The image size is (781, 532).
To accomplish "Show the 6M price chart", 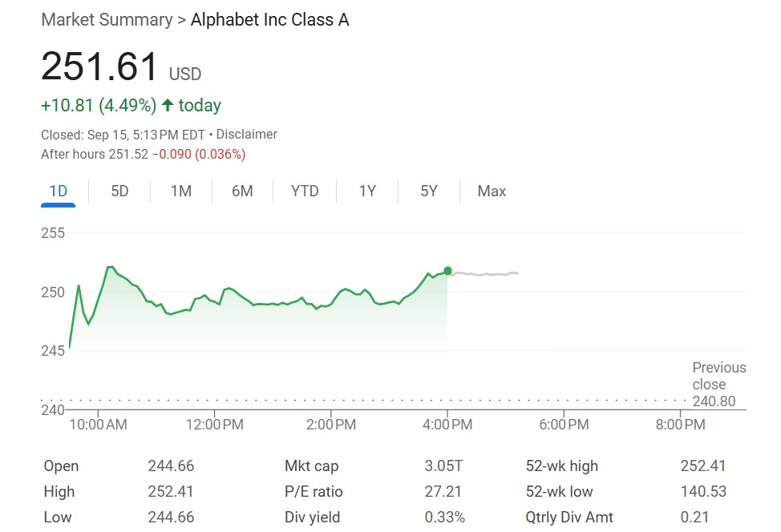I will pos(242,191).
